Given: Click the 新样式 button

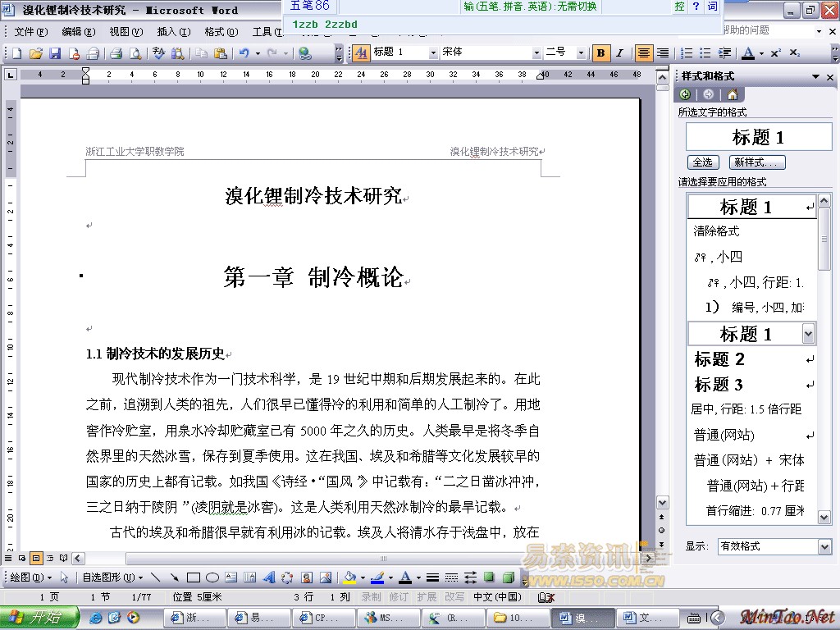Looking at the screenshot, I should tap(758, 162).
